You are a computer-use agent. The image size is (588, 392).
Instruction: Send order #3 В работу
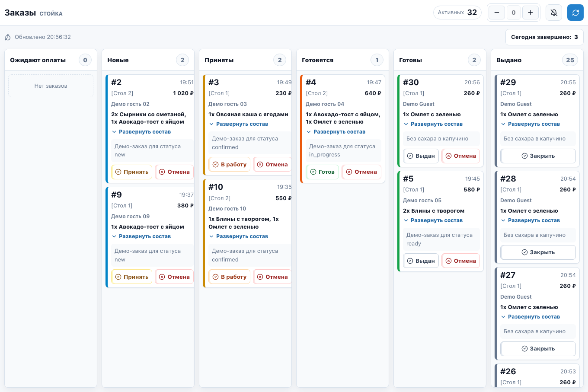[230, 164]
